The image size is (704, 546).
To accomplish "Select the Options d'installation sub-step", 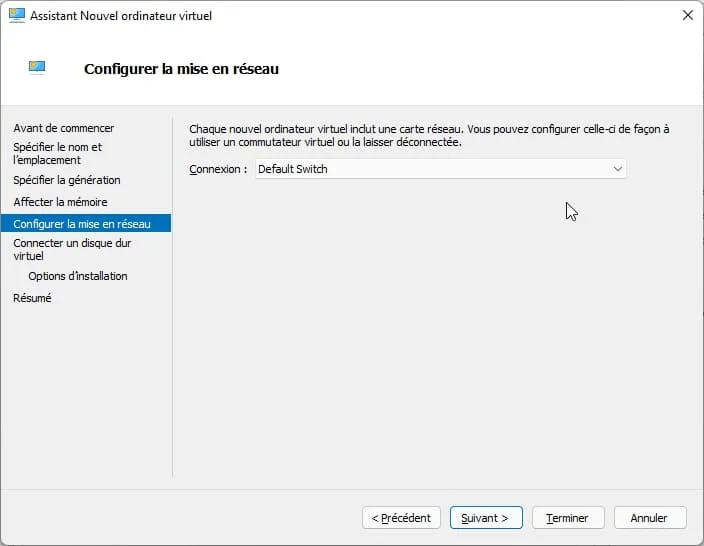I will click(x=78, y=276).
